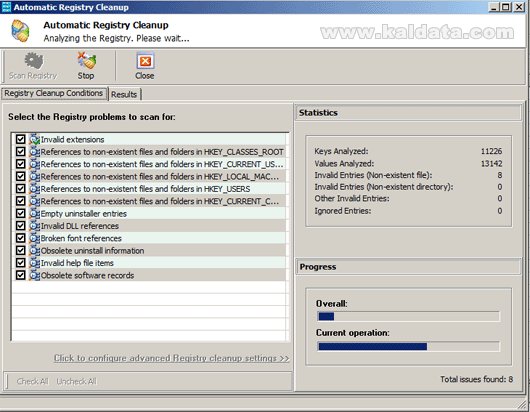Select the Empty uninstaller entries row icon

[34, 213]
